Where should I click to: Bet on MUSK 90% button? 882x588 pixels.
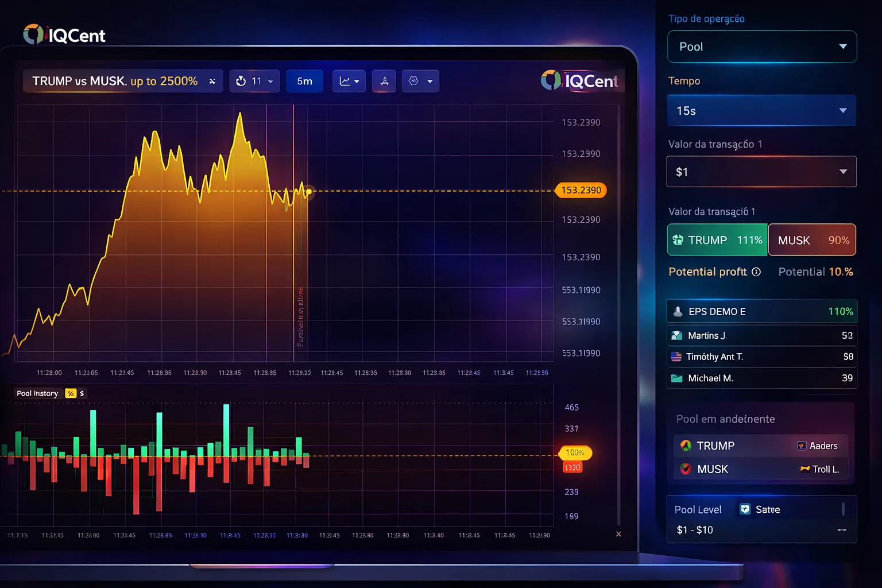click(812, 240)
